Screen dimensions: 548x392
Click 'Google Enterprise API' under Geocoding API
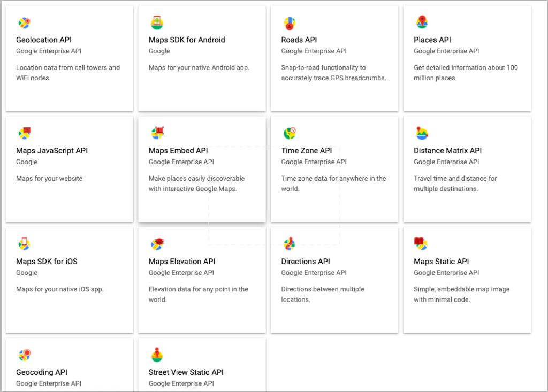click(49, 383)
